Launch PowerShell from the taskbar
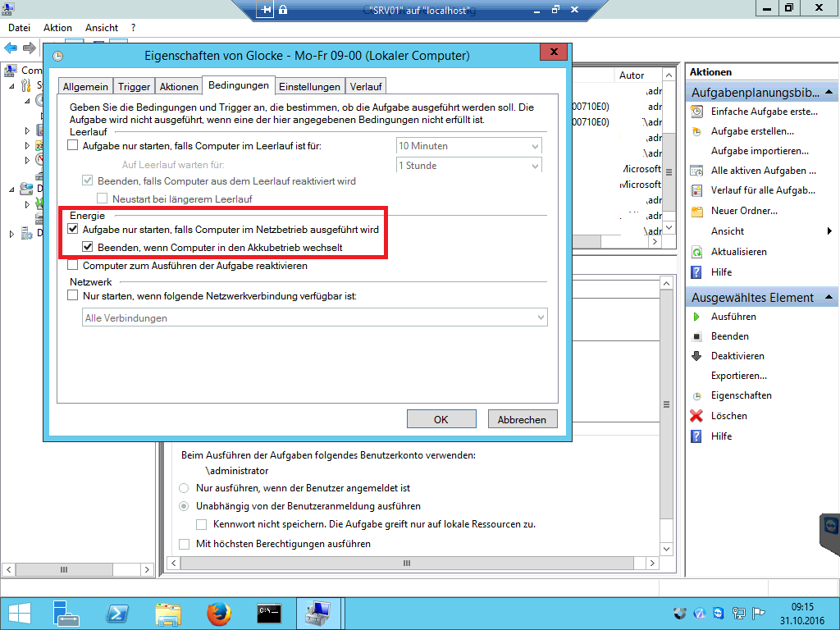This screenshot has width=840, height=630. tap(117, 613)
